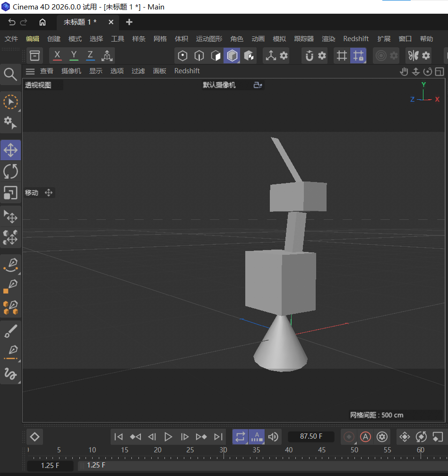Enable Autokeying with the red A button

pyautogui.click(x=365, y=437)
